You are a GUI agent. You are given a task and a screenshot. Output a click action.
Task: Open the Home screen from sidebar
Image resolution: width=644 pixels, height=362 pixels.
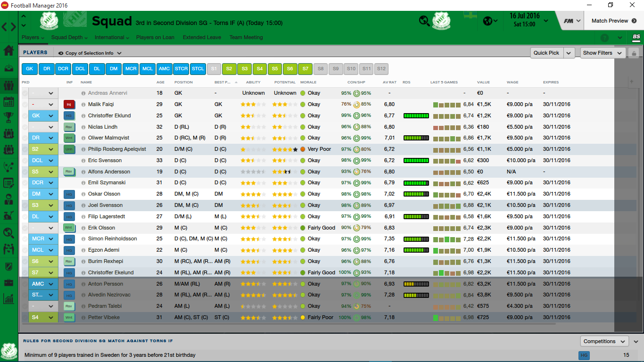click(x=8, y=50)
